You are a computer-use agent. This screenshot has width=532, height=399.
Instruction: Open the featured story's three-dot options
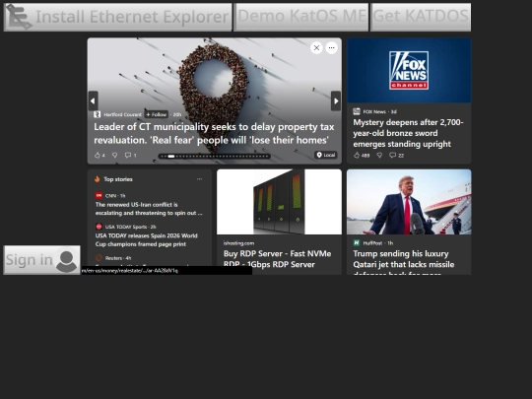click(x=331, y=48)
